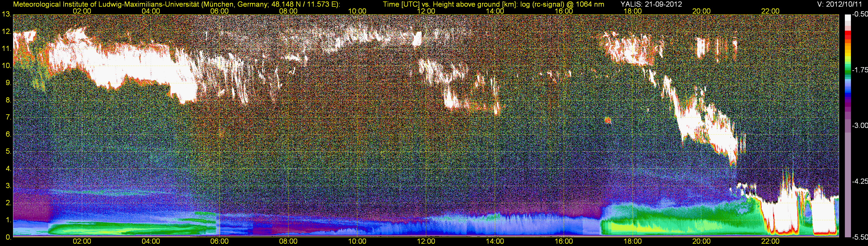
Task: Click the 10:00 label on the bottom time axis
Action: [x=357, y=241]
